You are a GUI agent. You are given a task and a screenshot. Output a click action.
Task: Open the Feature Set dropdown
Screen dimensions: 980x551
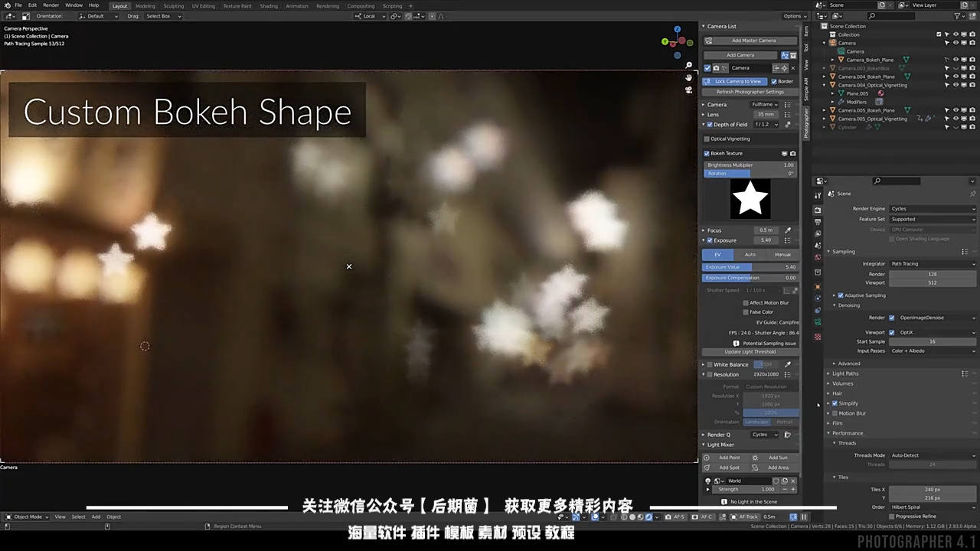pyautogui.click(x=933, y=219)
